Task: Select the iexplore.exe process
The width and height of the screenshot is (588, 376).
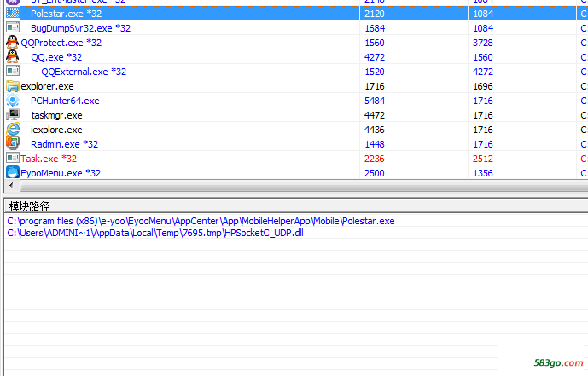Action: [x=56, y=130]
